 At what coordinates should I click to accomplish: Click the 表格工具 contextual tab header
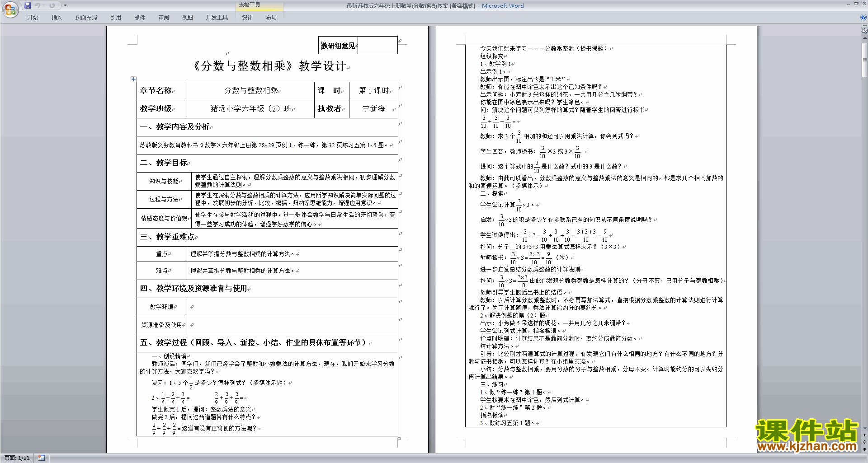click(260, 5)
